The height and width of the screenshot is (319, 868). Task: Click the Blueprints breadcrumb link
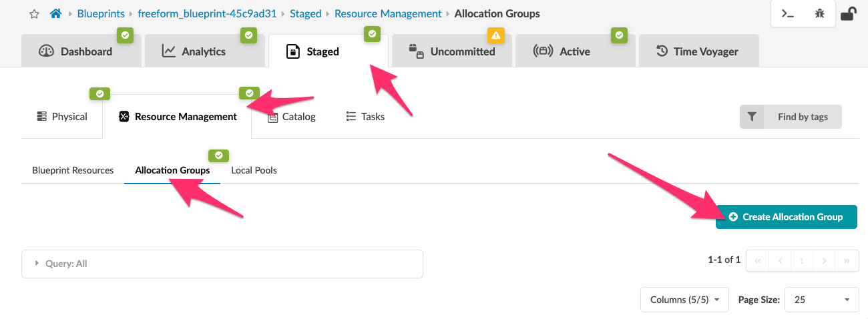coord(100,13)
